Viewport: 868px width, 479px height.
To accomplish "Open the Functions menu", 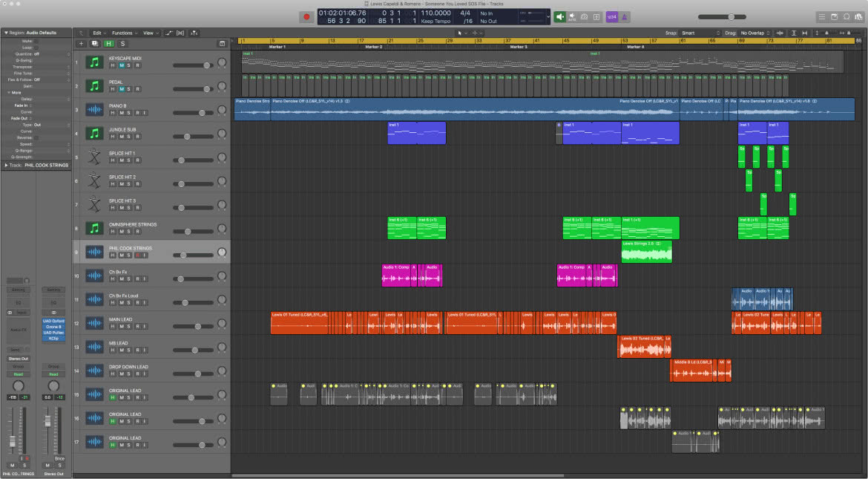I will coord(124,33).
